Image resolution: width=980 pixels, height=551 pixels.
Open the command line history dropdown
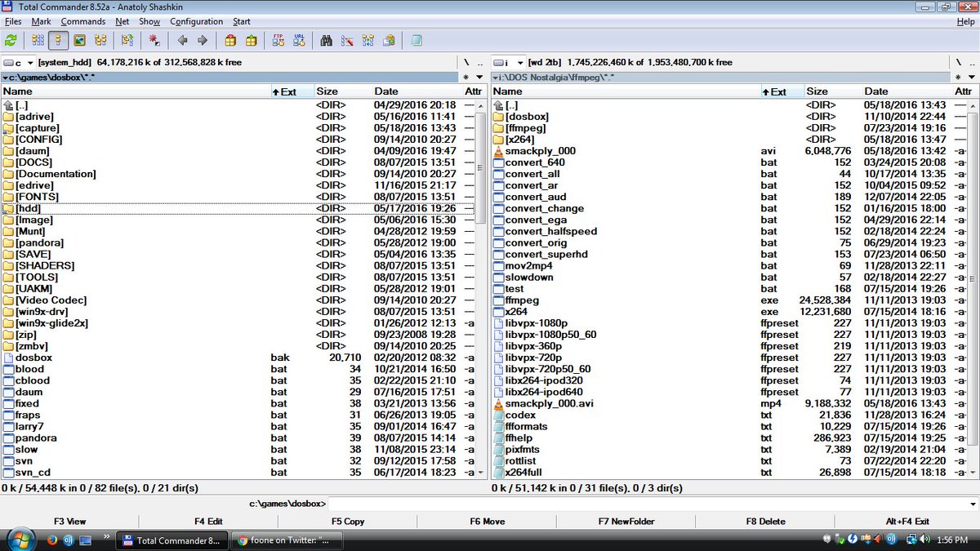pyautogui.click(x=972, y=504)
